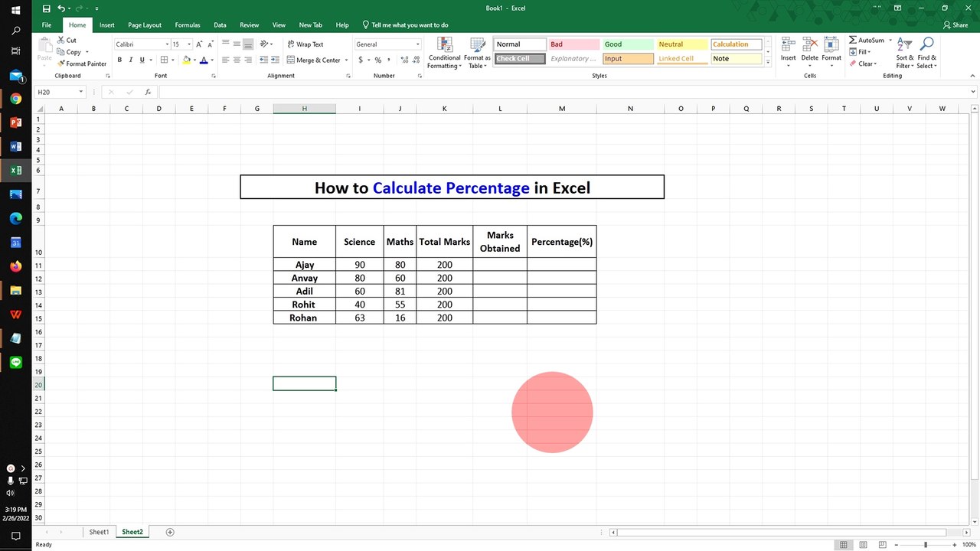The height and width of the screenshot is (551, 980).
Task: Click the Insert cells icon
Action: [x=788, y=51]
